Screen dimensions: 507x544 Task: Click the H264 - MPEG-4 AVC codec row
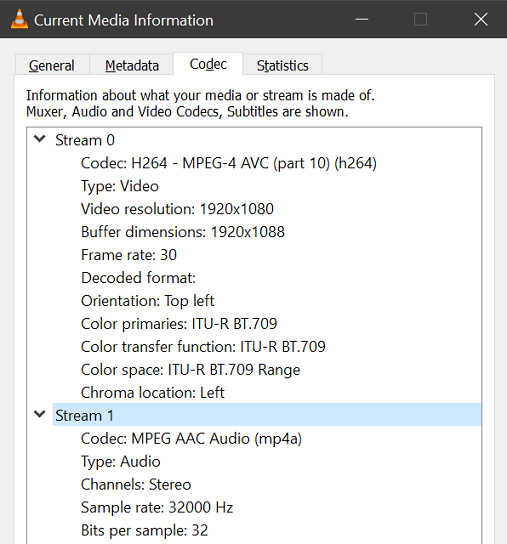click(229, 163)
